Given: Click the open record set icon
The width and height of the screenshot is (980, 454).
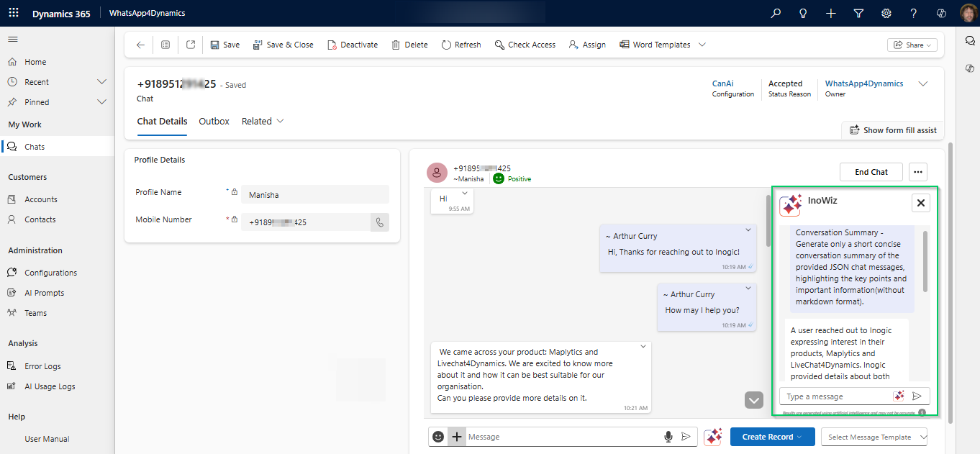Looking at the screenshot, I should coord(165,45).
